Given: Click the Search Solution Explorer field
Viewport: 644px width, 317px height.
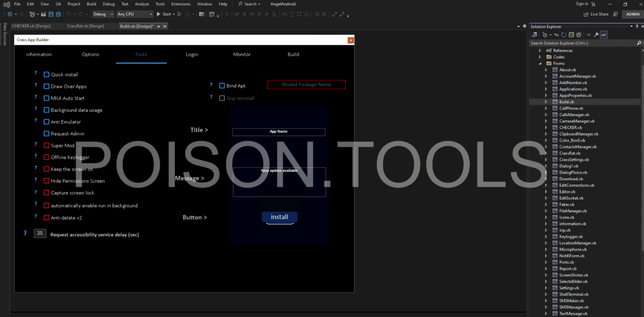Looking at the screenshot, I should coord(583,43).
